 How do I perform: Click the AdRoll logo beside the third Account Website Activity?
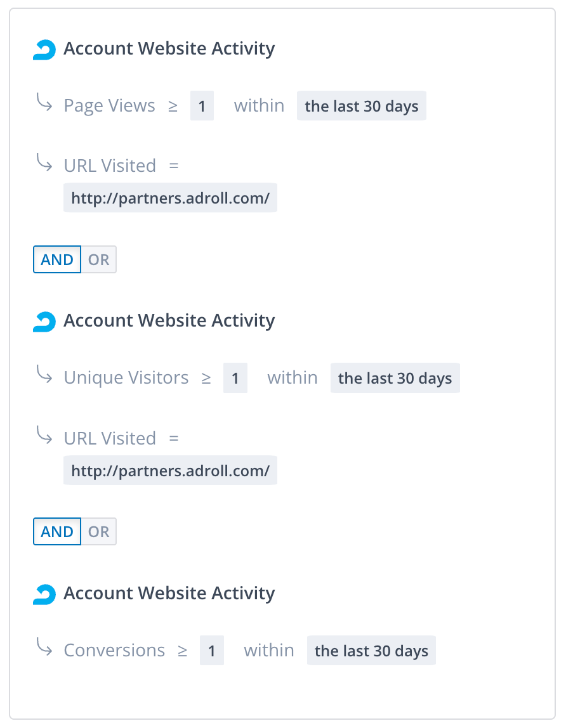[x=44, y=594]
